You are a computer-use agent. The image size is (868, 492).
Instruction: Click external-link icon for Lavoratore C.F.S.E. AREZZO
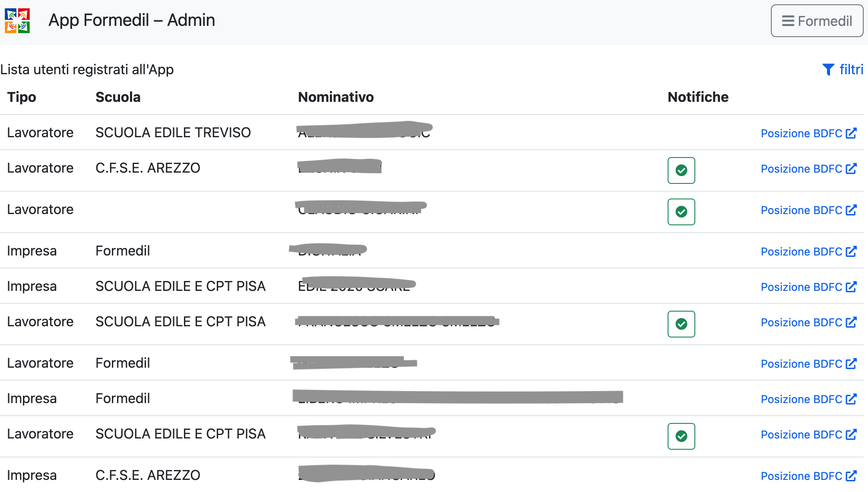click(x=851, y=169)
